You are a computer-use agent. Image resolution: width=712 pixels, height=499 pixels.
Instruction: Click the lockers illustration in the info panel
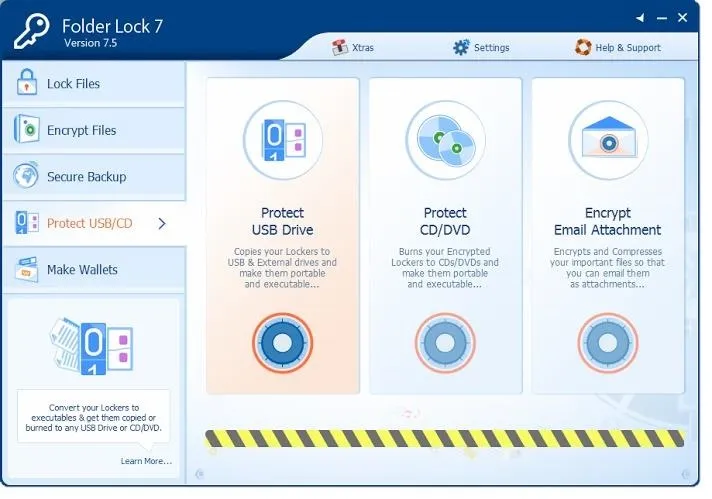(x=91, y=346)
